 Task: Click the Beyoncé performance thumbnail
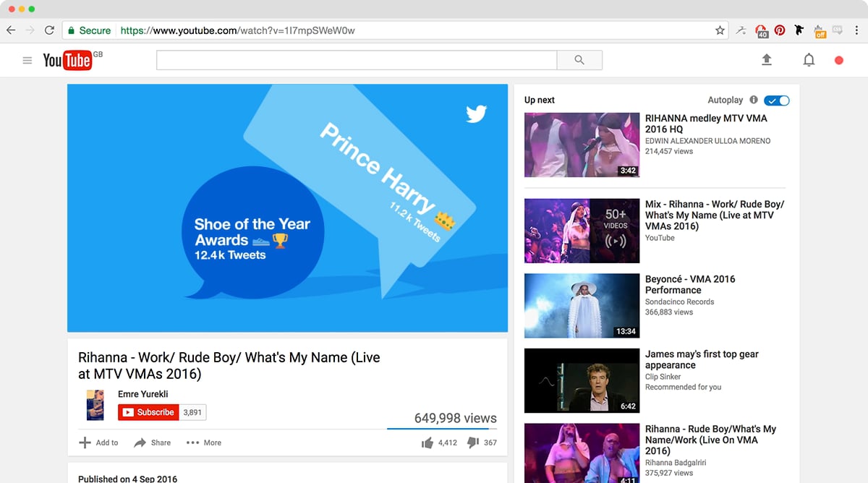(582, 306)
